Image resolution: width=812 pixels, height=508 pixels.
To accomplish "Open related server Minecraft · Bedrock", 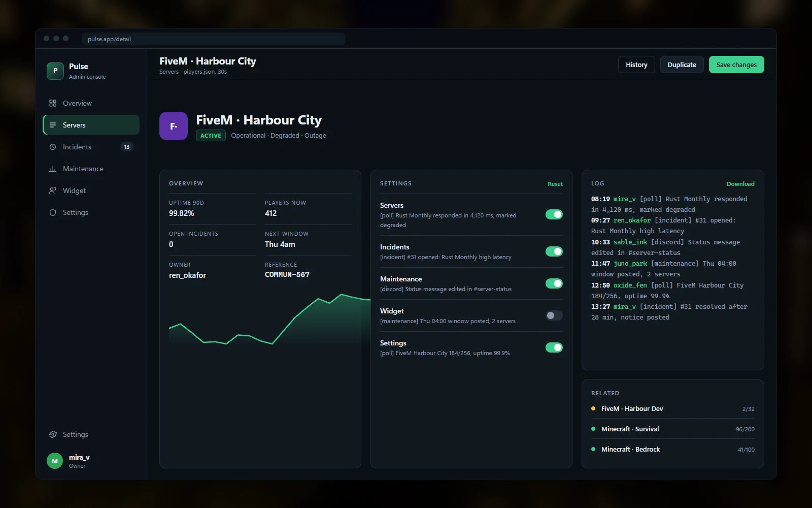I will 673,449.
